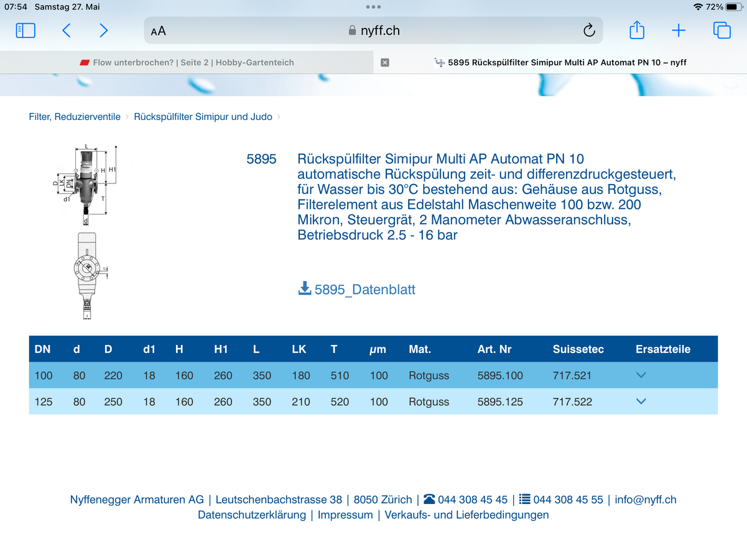Image resolution: width=747 pixels, height=560 pixels.
Task: Click the μm column header
Action: pyautogui.click(x=378, y=349)
